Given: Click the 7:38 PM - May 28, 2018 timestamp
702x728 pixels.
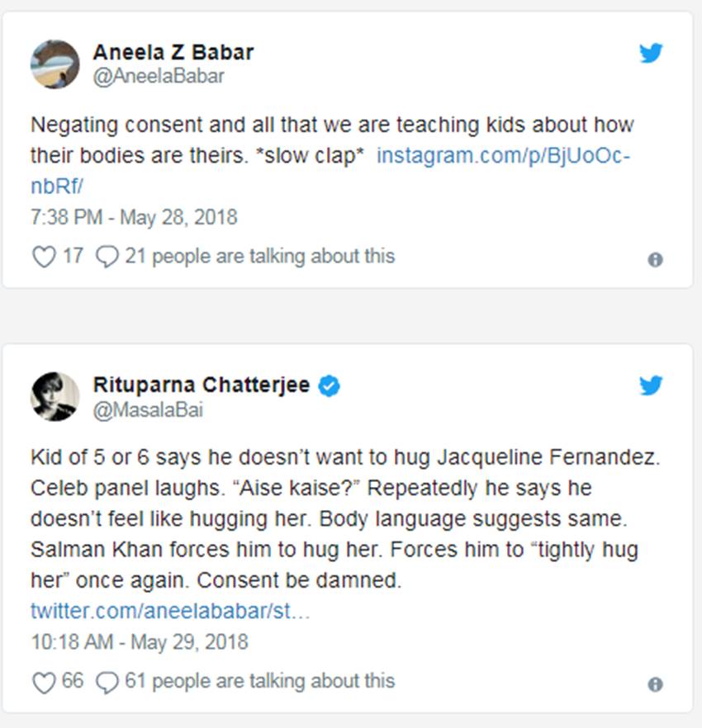Looking at the screenshot, I should click(134, 218).
